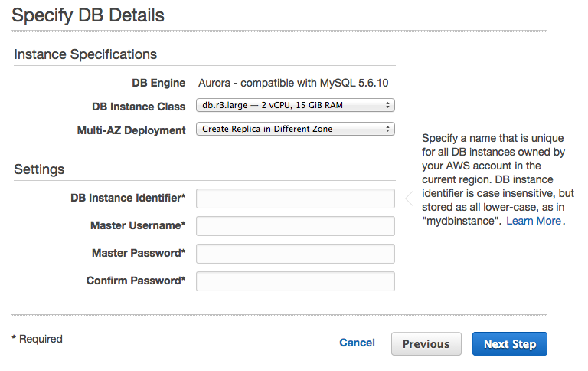The image size is (588, 371).
Task: Click the "DB Instance Identifier*" label
Action: 128,199
